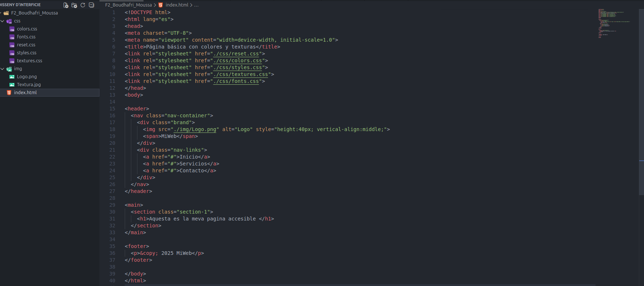Follow the ./css/reset.css link in code

pyautogui.click(x=236, y=54)
